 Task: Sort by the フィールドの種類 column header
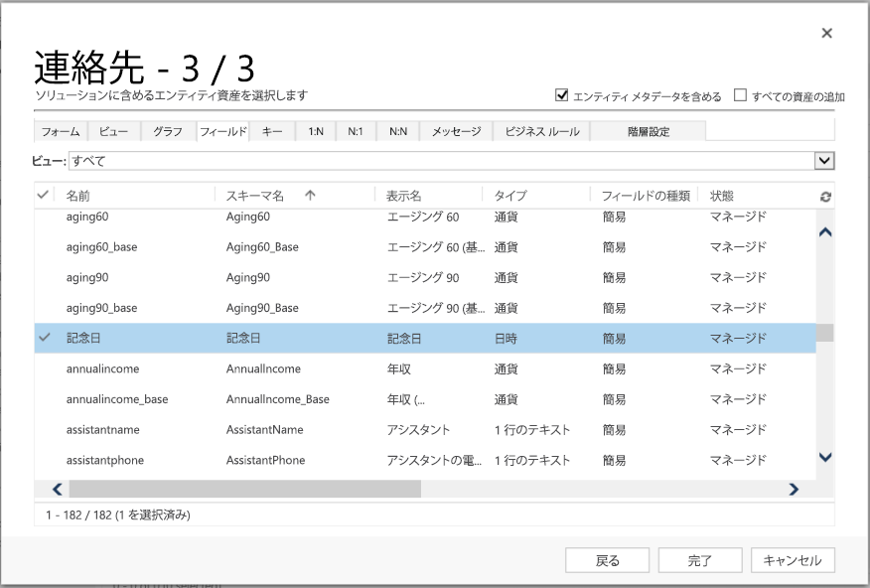pos(645,196)
